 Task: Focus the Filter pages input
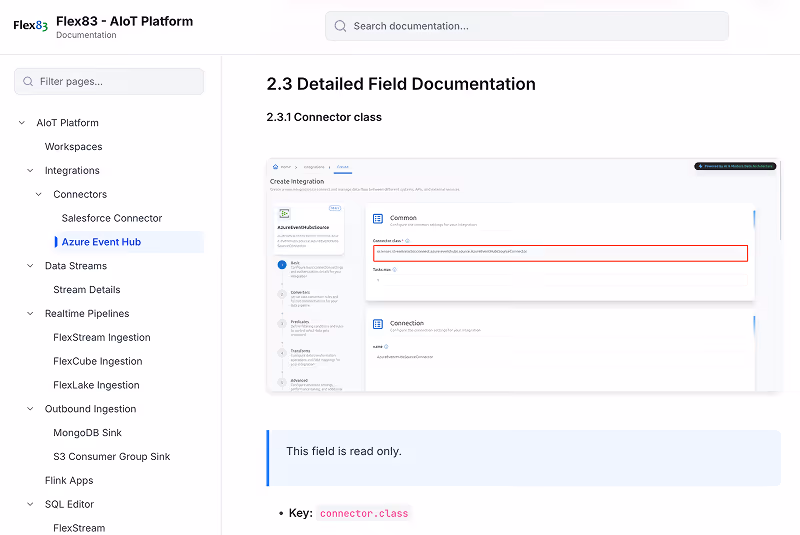tap(109, 82)
